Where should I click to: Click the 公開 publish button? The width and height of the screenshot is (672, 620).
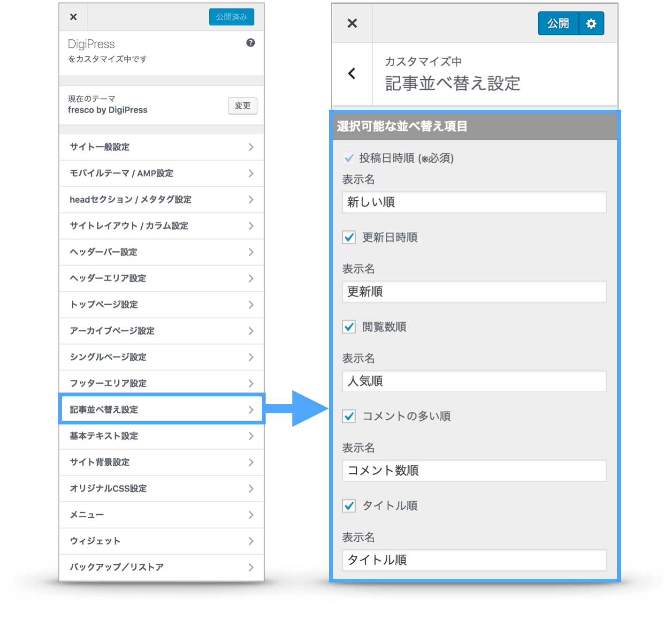click(x=558, y=23)
